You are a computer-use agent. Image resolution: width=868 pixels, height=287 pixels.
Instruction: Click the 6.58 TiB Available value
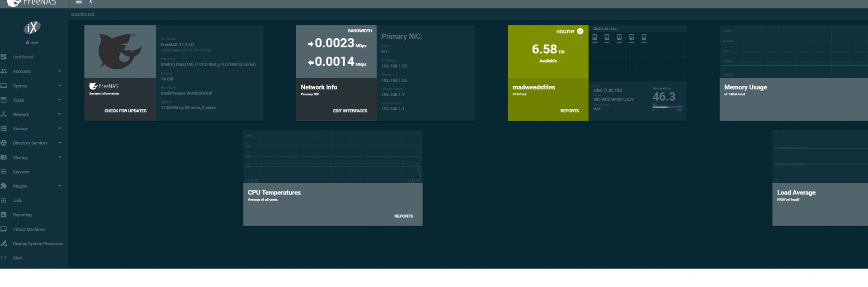coord(548,49)
